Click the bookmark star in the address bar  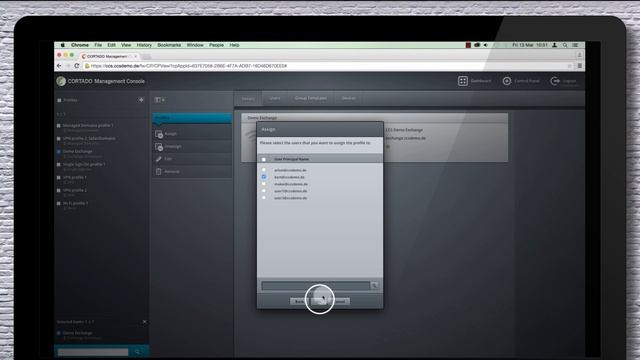[570, 66]
